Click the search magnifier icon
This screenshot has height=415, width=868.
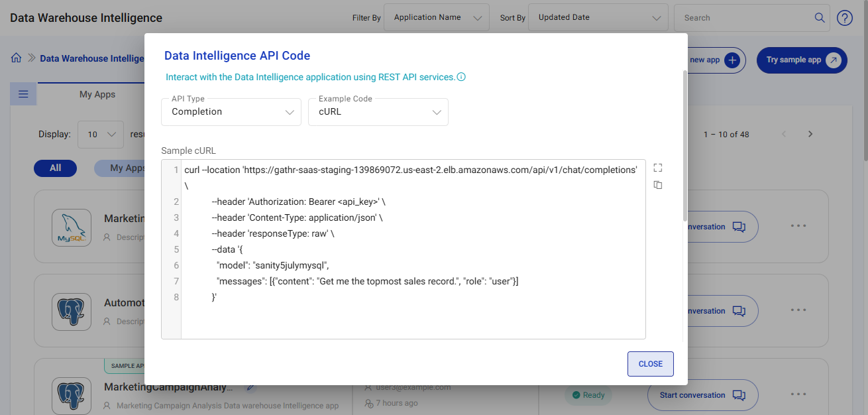click(x=820, y=17)
